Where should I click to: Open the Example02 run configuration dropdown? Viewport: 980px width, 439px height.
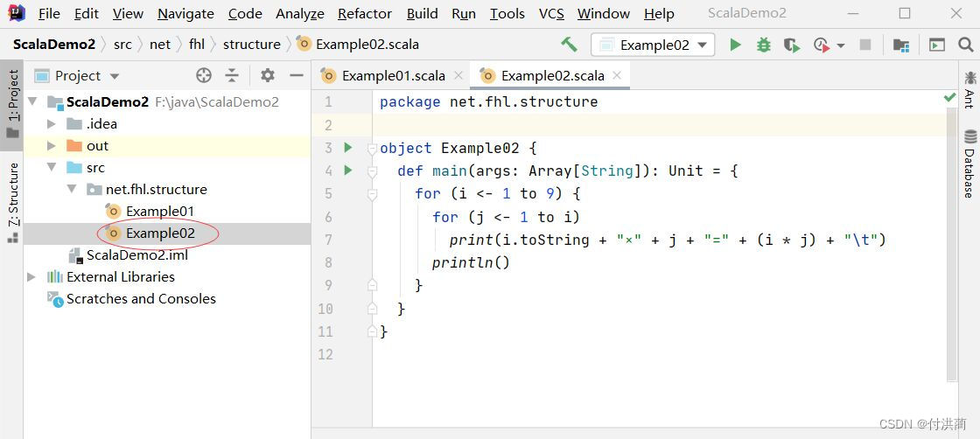point(653,45)
